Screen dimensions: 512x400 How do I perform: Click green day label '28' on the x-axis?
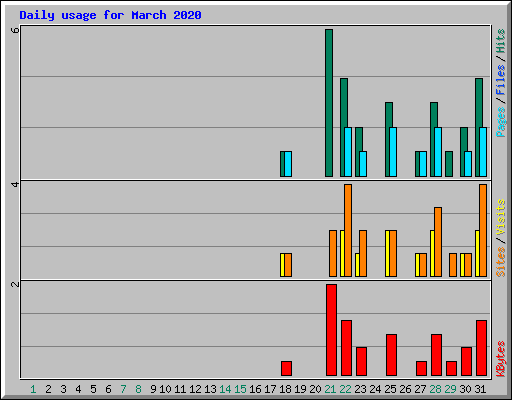point(435,389)
